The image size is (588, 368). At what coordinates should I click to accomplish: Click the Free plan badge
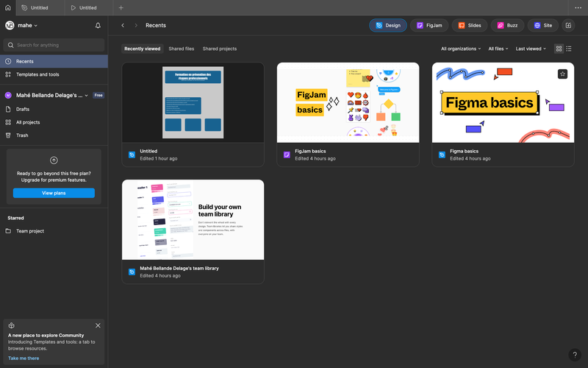[98, 96]
